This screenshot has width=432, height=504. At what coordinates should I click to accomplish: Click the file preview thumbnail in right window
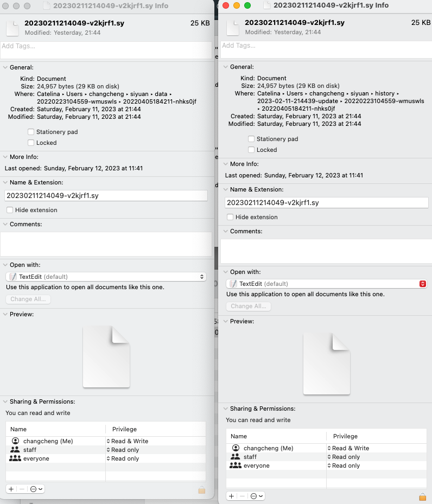coord(327,363)
